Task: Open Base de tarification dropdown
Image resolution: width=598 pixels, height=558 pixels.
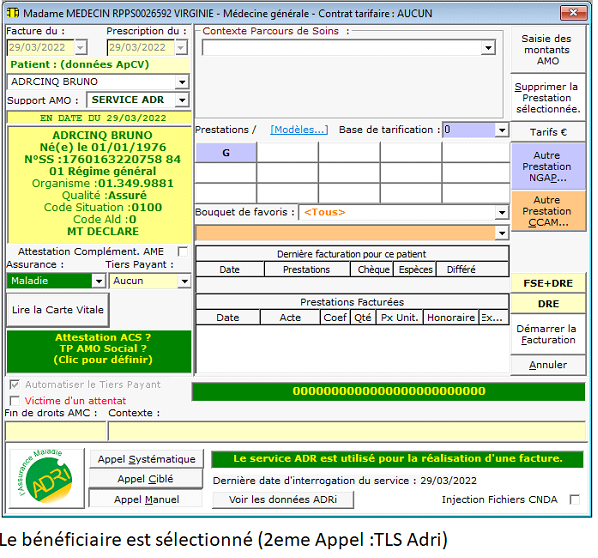Action: point(502,130)
